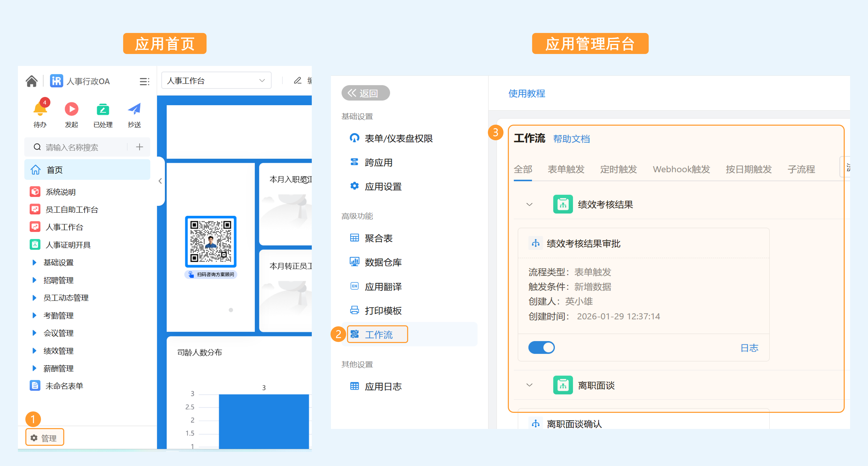
Task: Collapse the 离职面谈 workflow group
Action: 529,385
